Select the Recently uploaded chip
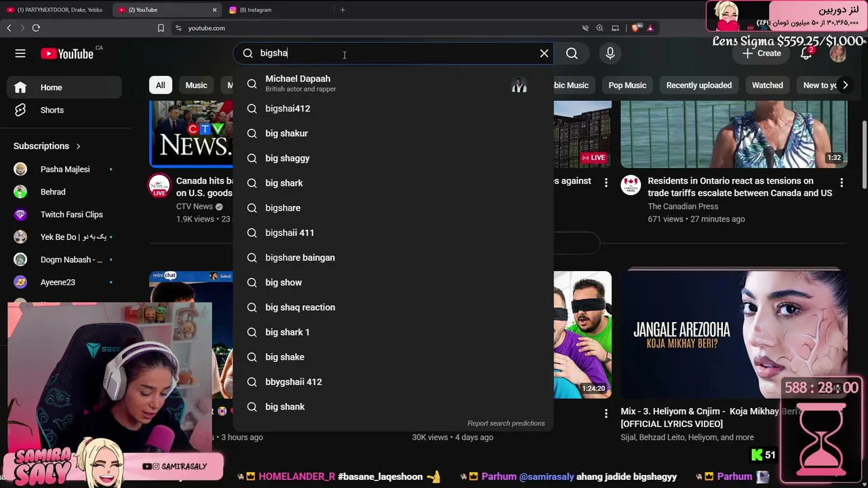 coord(698,85)
